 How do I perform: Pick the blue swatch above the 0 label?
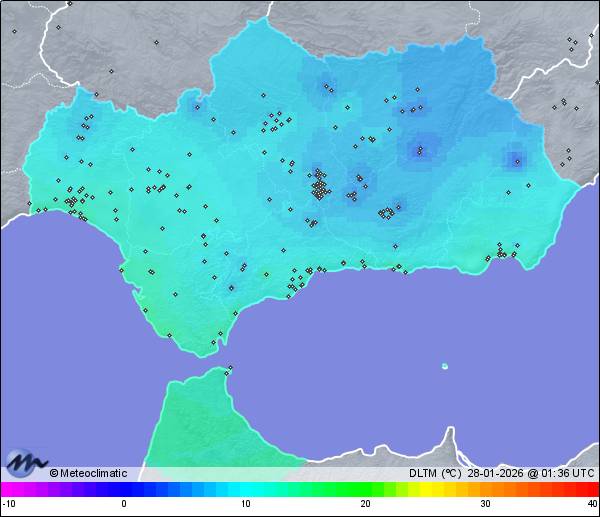pos(125,489)
